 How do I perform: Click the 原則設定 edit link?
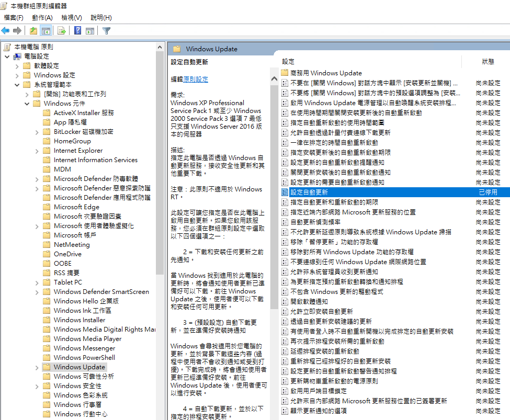click(x=196, y=79)
